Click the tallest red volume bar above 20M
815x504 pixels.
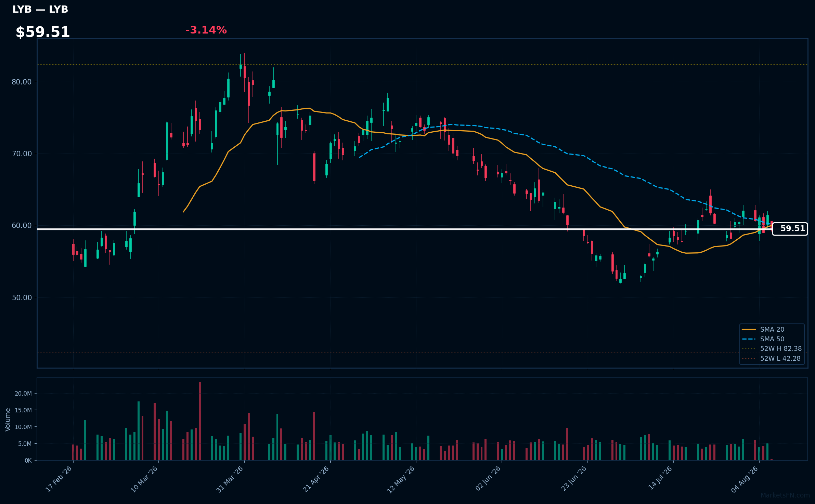[x=200, y=421]
